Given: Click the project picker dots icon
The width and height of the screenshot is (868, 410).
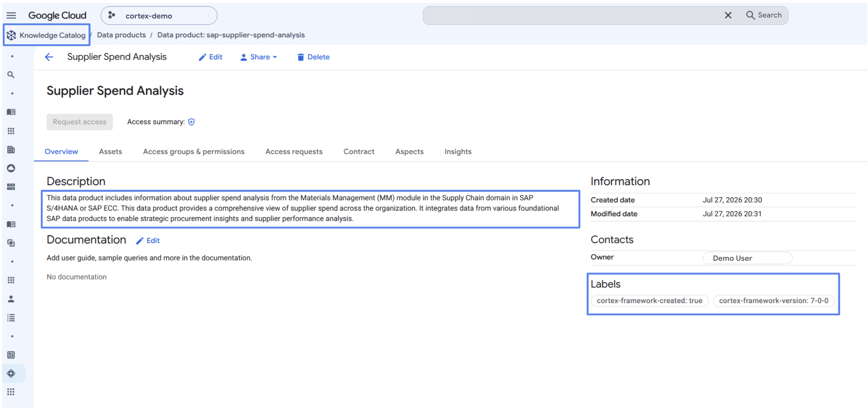Looking at the screenshot, I should (x=112, y=15).
